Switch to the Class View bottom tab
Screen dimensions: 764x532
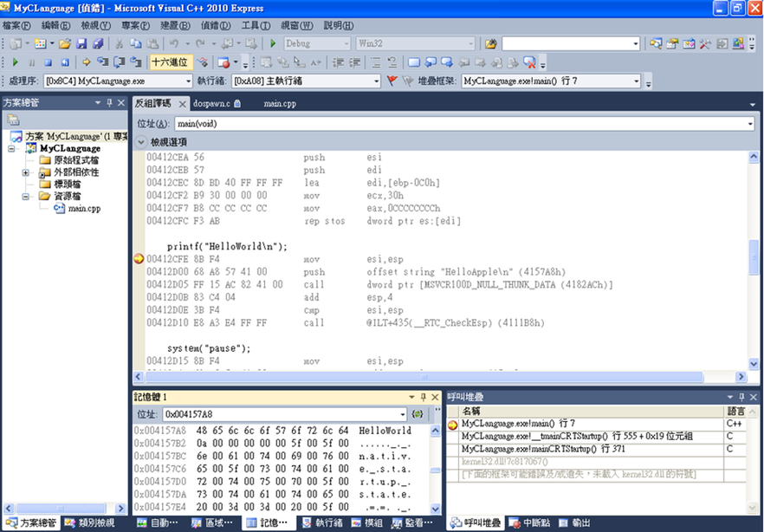(x=90, y=523)
